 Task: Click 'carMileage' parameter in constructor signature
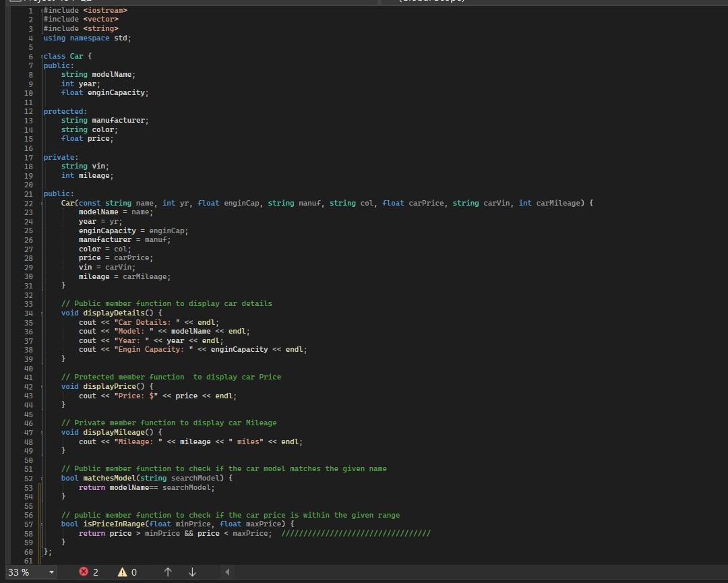[x=558, y=203]
